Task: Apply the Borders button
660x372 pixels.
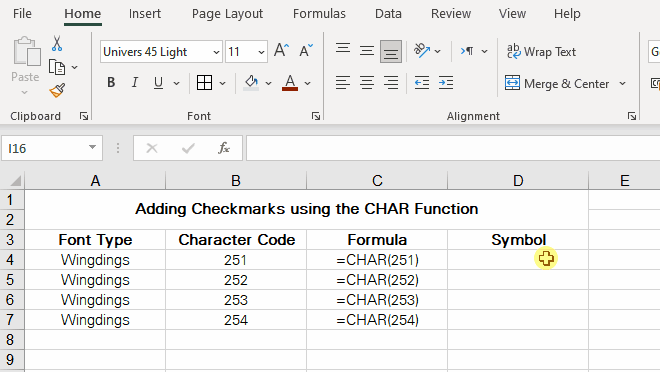Action: 205,82
